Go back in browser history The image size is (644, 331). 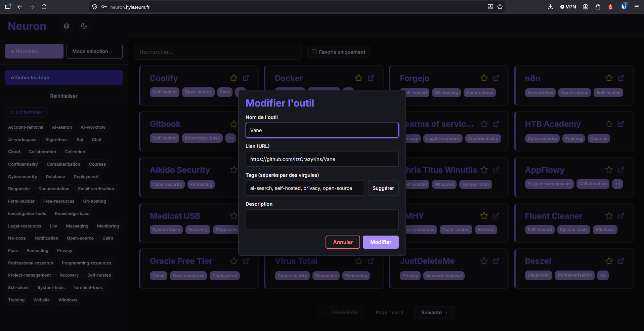pyautogui.click(x=20, y=7)
